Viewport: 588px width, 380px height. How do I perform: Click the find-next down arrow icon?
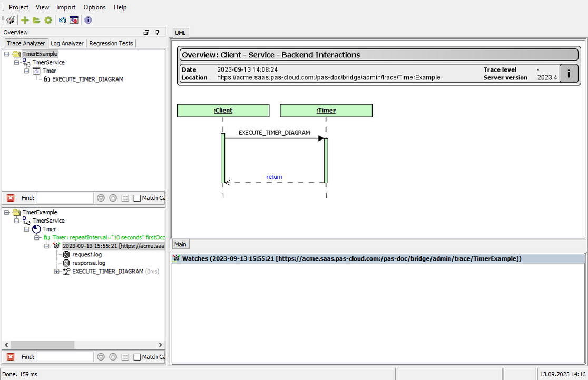point(101,197)
